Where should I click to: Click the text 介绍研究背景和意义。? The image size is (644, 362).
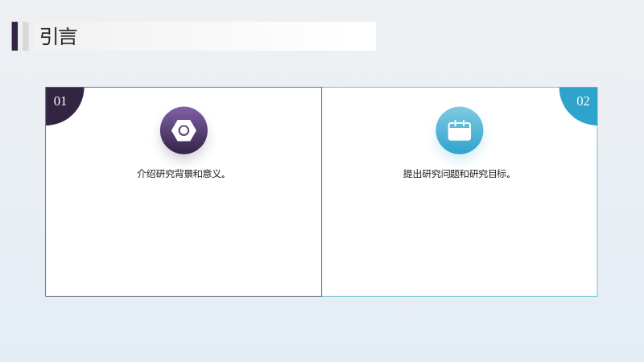(x=181, y=174)
